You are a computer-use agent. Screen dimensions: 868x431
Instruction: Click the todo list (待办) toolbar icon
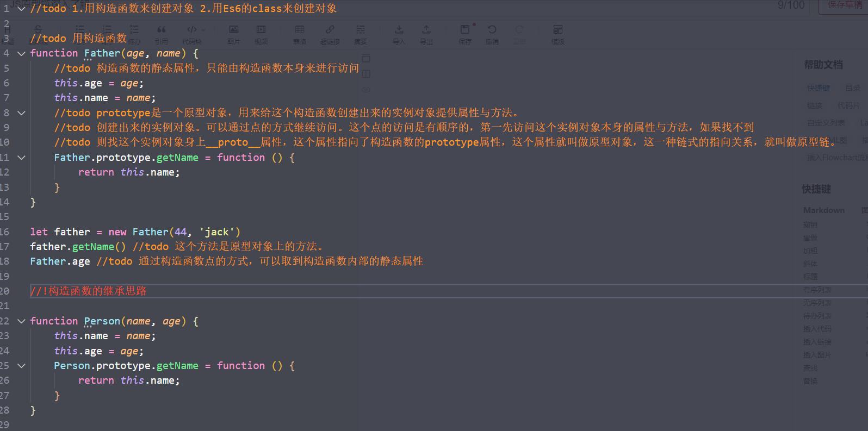coord(134,29)
